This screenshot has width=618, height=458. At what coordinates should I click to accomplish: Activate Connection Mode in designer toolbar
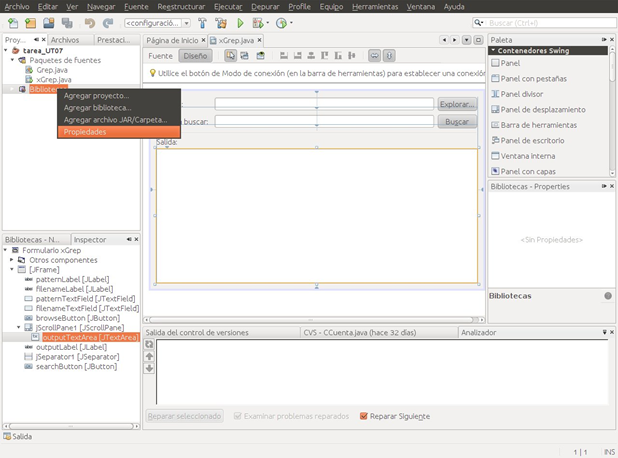245,56
